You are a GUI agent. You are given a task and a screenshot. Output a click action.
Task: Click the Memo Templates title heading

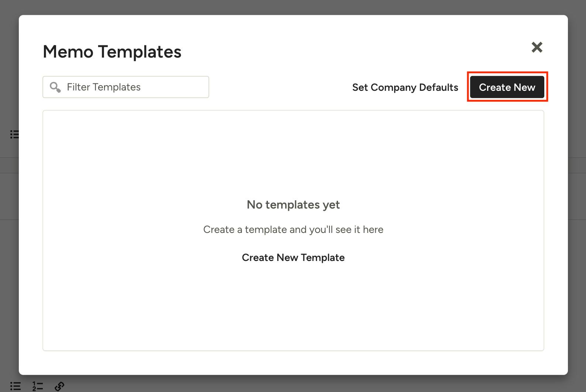[x=112, y=52]
